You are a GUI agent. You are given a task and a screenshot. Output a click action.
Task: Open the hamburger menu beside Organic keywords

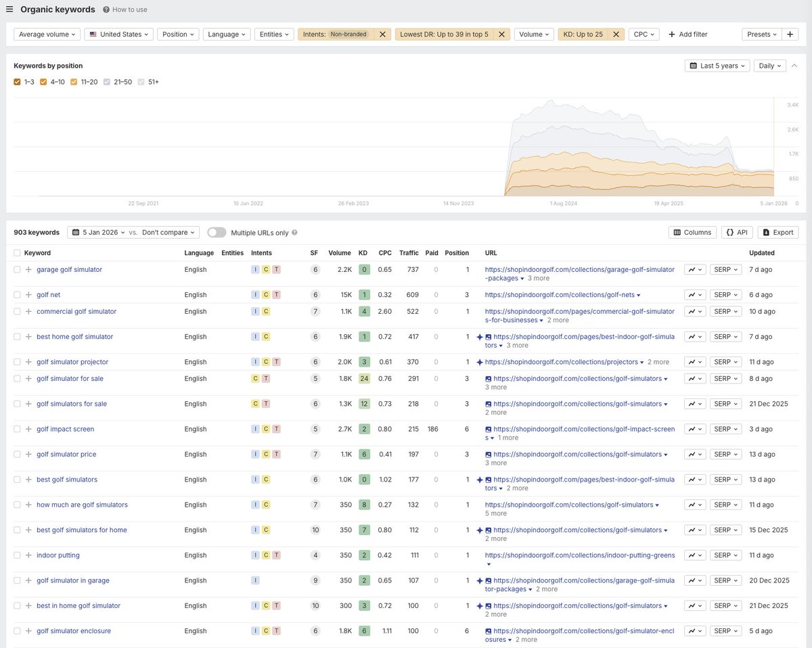click(9, 9)
